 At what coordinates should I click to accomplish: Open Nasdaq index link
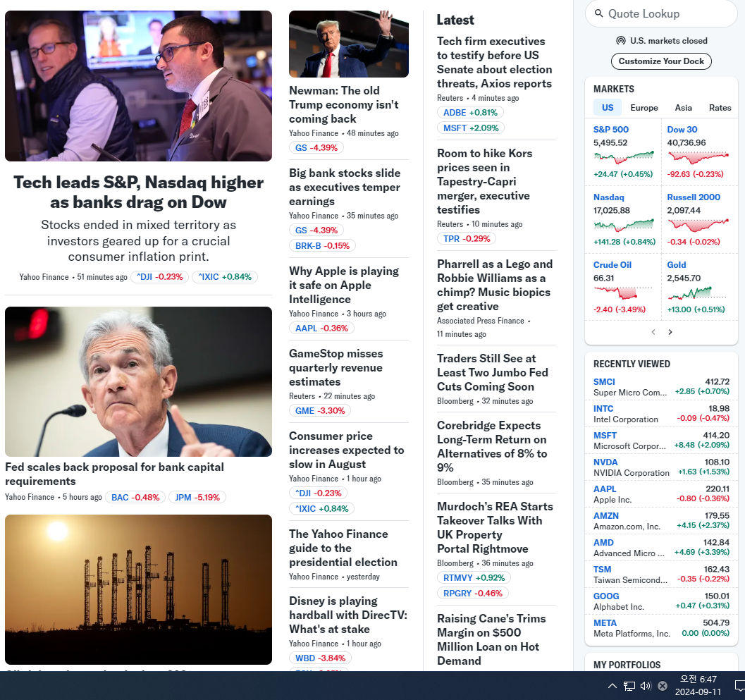coord(609,197)
